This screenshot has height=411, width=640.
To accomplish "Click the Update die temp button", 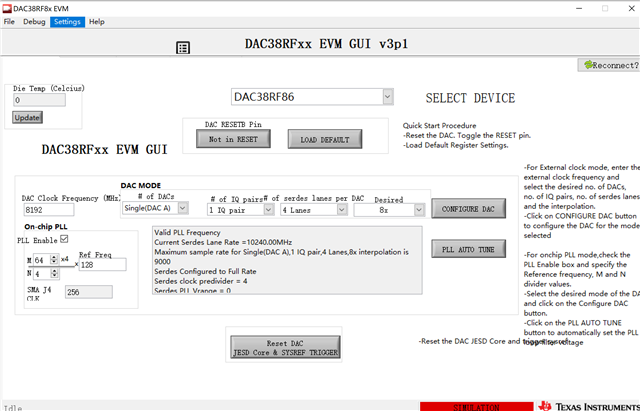I will [x=27, y=118].
